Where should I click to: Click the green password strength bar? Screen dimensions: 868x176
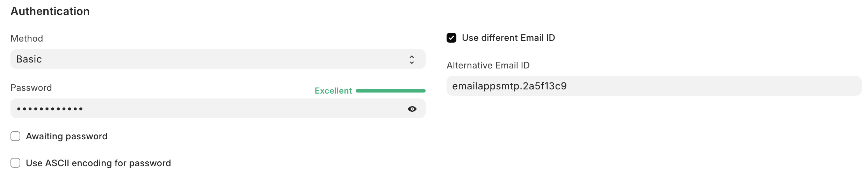click(390, 91)
